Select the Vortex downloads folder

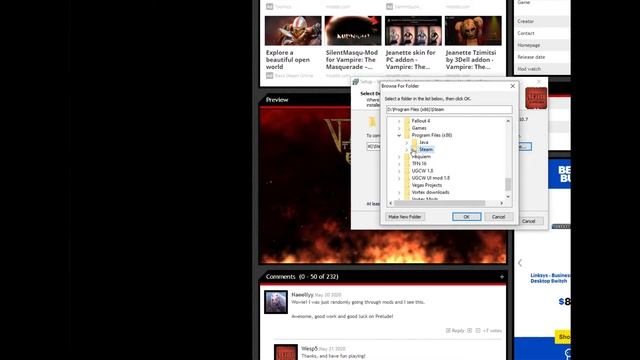tap(430, 192)
